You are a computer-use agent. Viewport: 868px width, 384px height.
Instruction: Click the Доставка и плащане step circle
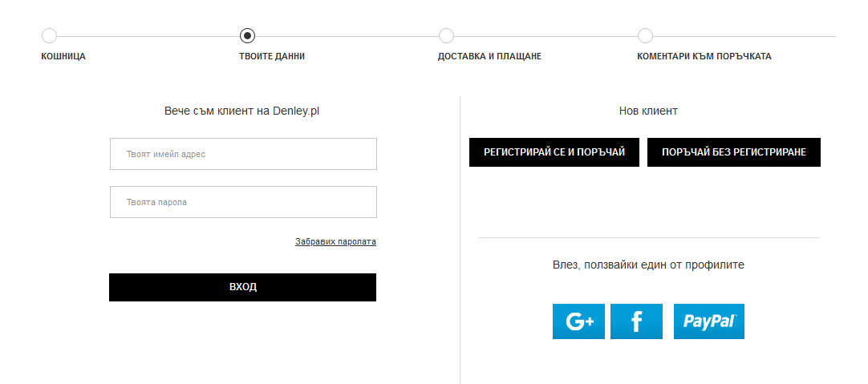446,36
